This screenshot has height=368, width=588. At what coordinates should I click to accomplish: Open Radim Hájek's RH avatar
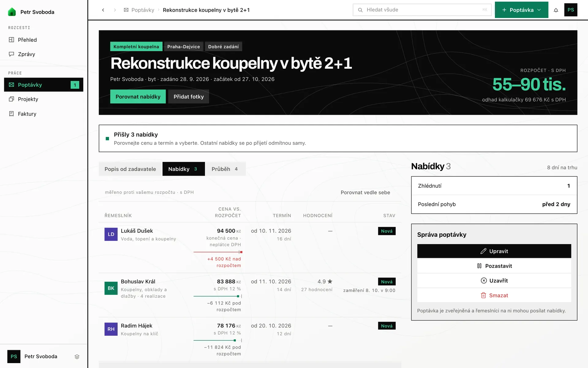[x=111, y=329]
